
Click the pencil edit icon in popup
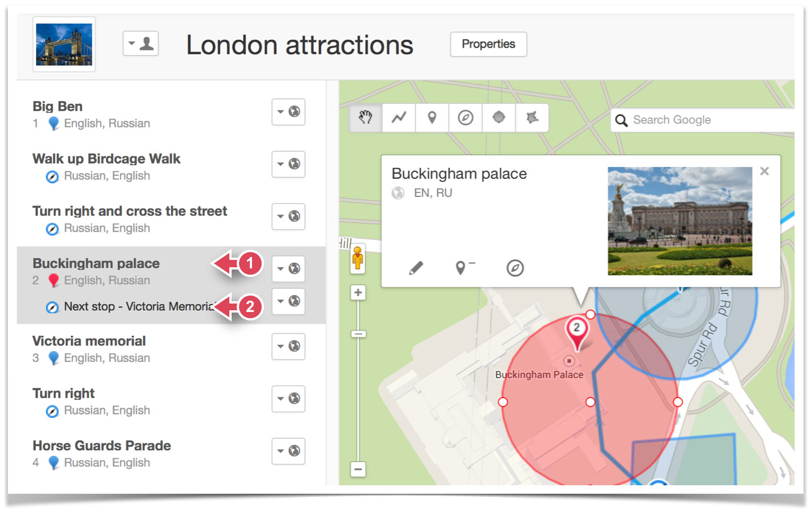(x=416, y=268)
